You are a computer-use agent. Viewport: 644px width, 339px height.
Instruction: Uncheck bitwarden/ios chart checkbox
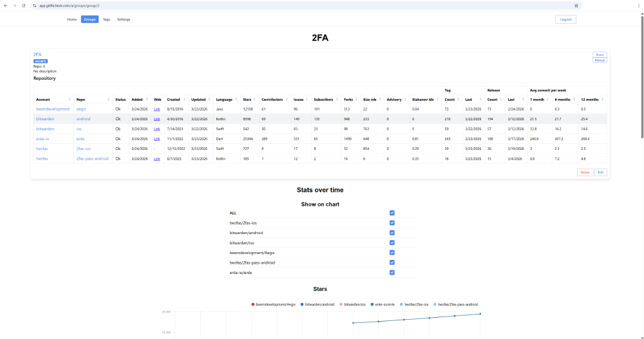point(392,243)
